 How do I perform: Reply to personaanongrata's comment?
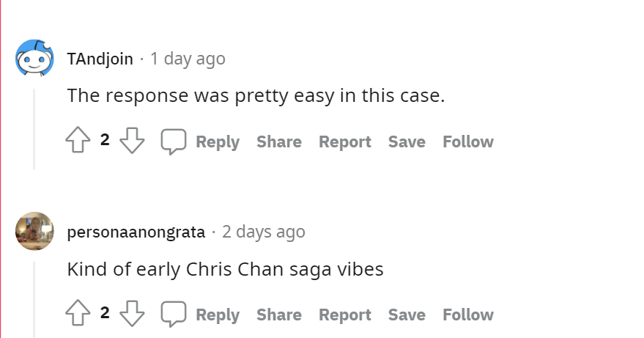218,315
